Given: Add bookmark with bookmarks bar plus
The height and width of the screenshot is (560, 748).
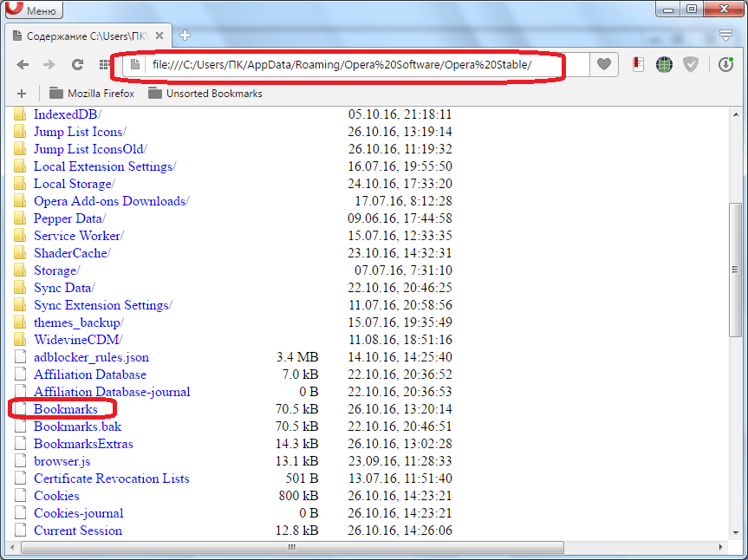Looking at the screenshot, I should [22, 94].
